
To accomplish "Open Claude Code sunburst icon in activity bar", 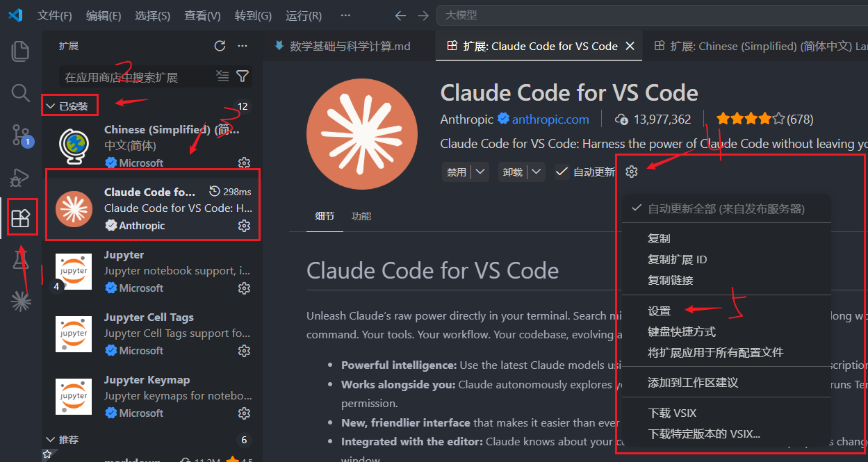I will point(21,301).
